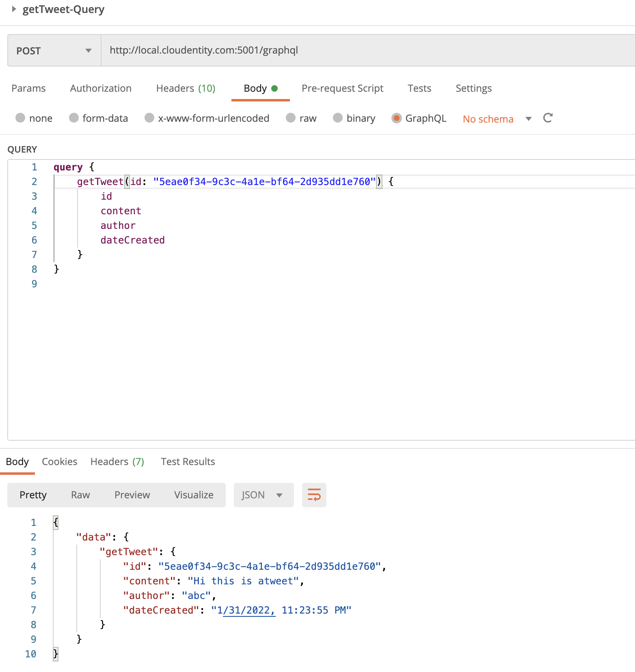Screen dimensions: 635x672
Task: Click the "data" key in response
Action: click(x=94, y=537)
